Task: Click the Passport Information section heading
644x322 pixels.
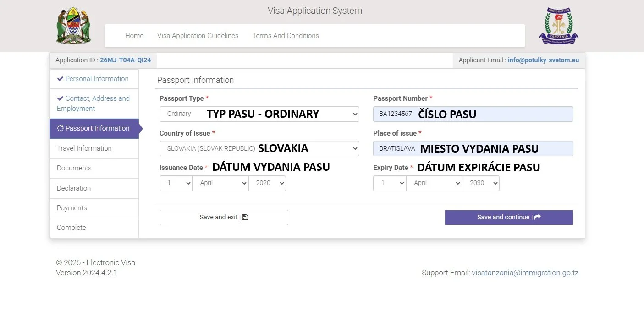Action: tap(195, 80)
